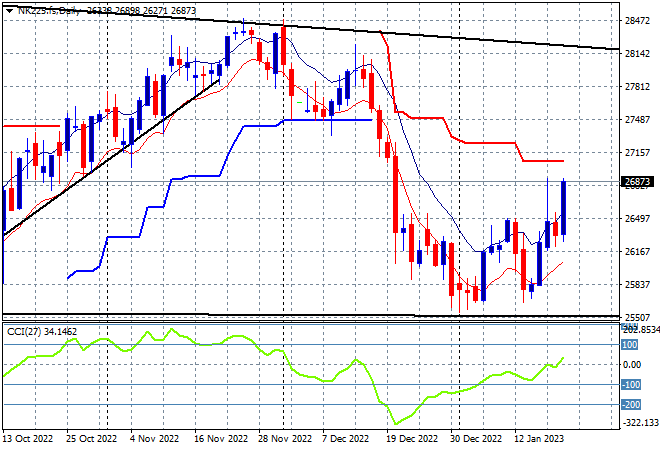Screen dimensions: 660x450
Task: Open the NK225 symbol dropdown triangle
Action: point(9,11)
